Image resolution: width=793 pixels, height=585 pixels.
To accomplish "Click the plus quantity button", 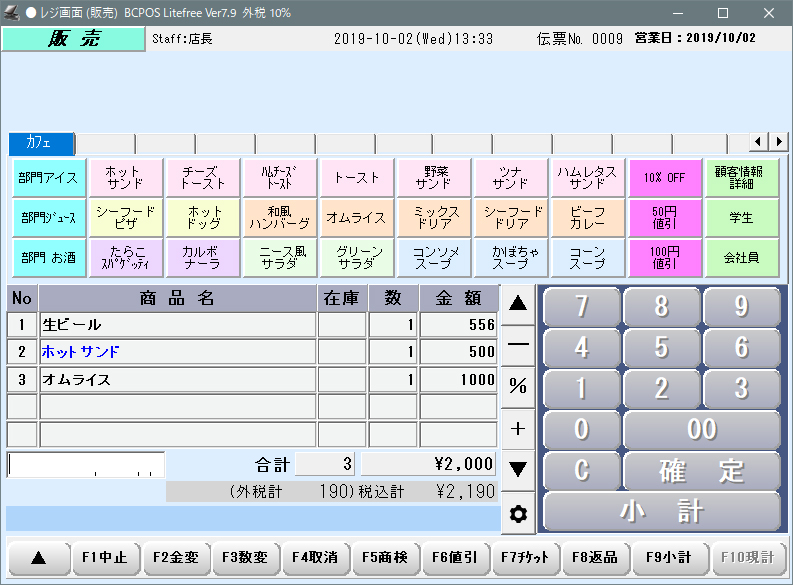I will 518,428.
